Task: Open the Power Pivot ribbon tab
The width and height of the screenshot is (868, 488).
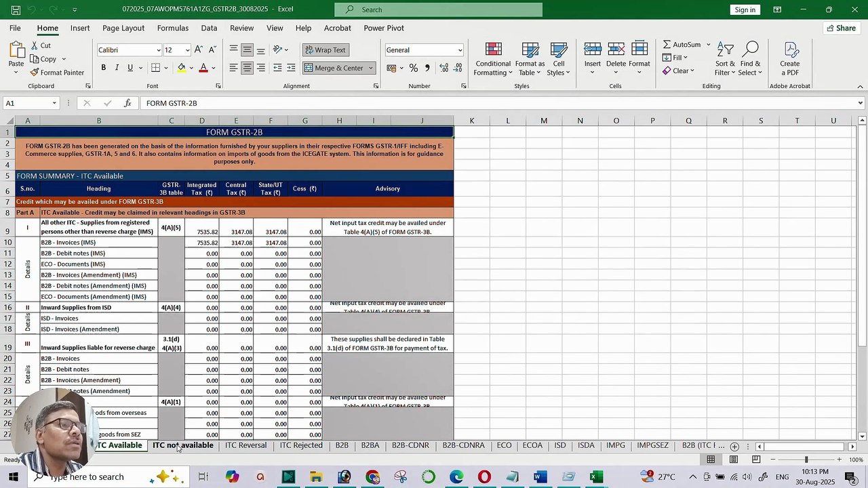Action: (384, 28)
